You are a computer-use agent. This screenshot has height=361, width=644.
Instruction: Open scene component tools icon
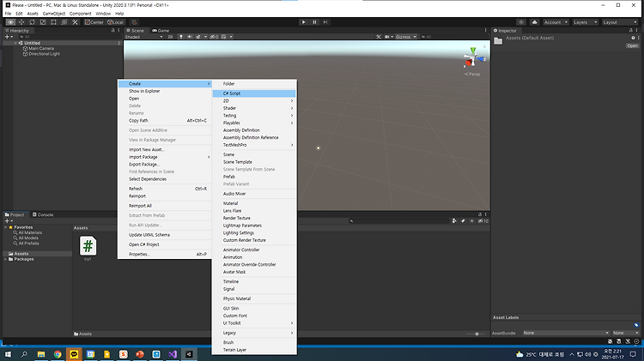click(x=379, y=37)
